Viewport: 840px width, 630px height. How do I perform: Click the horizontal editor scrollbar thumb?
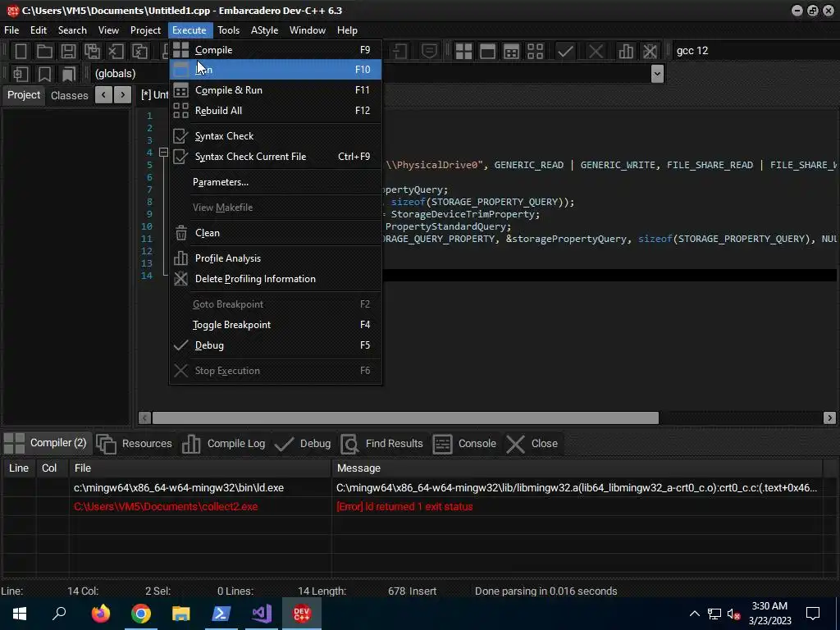[x=405, y=418]
